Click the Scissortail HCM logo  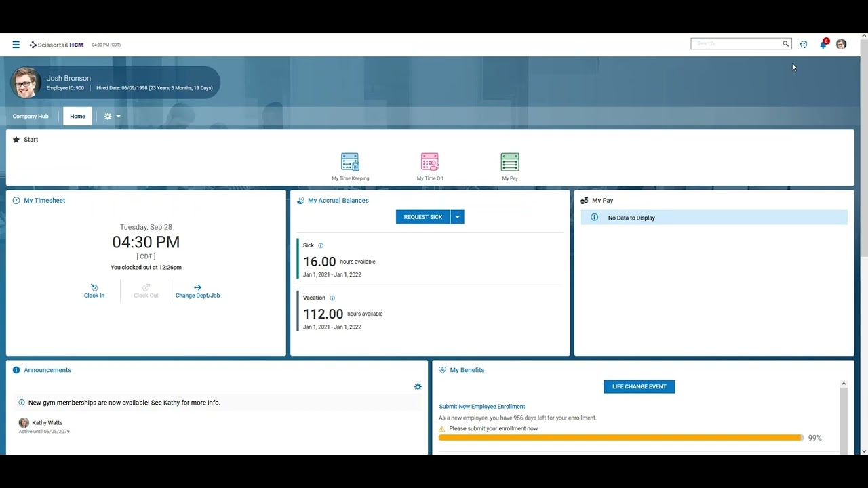click(56, 45)
